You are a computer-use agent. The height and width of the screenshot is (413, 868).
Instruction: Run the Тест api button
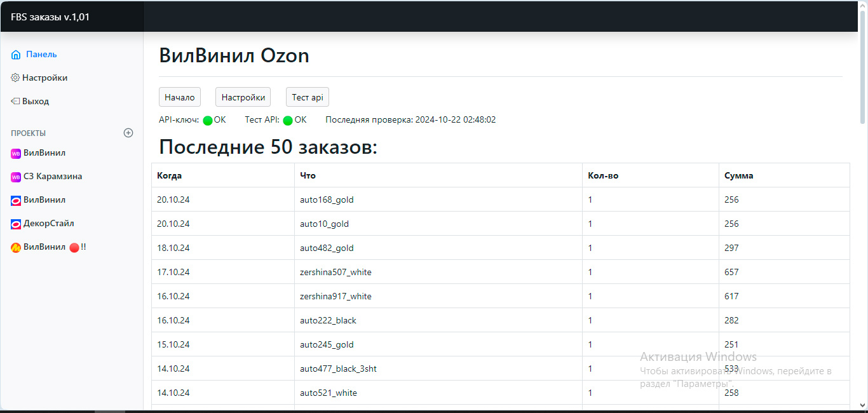coord(308,97)
